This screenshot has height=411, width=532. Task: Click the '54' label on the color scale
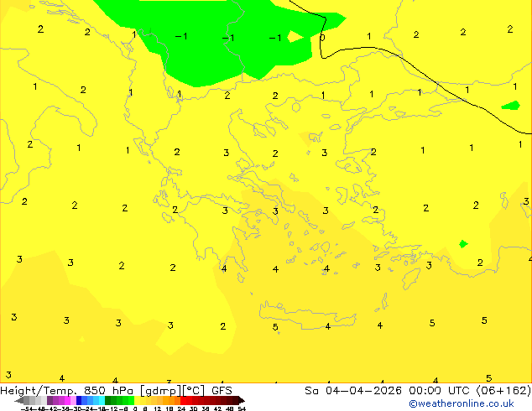click(242, 408)
